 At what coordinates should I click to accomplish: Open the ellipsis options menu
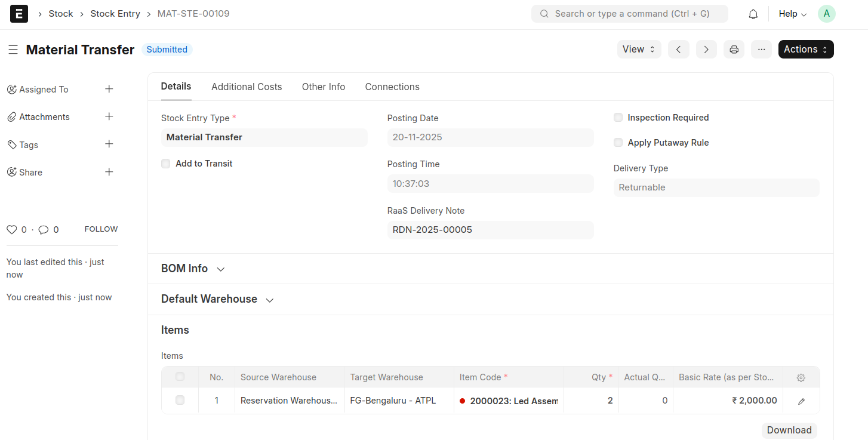pyautogui.click(x=761, y=49)
